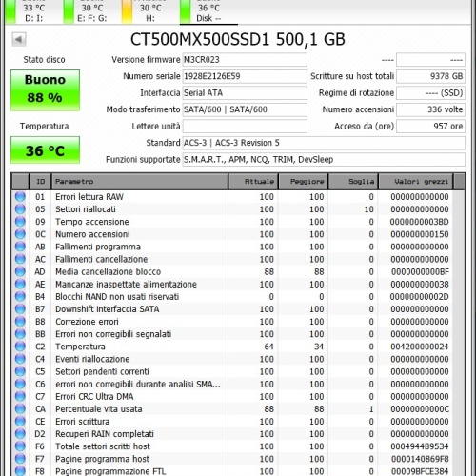Click the Scritture su host totali 9378 GB field
Screen dimensions: 476x476
coord(430,76)
